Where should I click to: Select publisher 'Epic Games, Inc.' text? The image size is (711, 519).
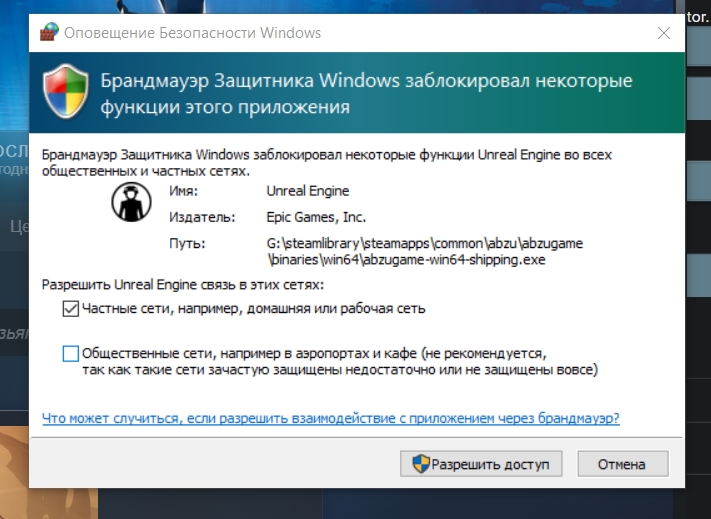pos(316,217)
